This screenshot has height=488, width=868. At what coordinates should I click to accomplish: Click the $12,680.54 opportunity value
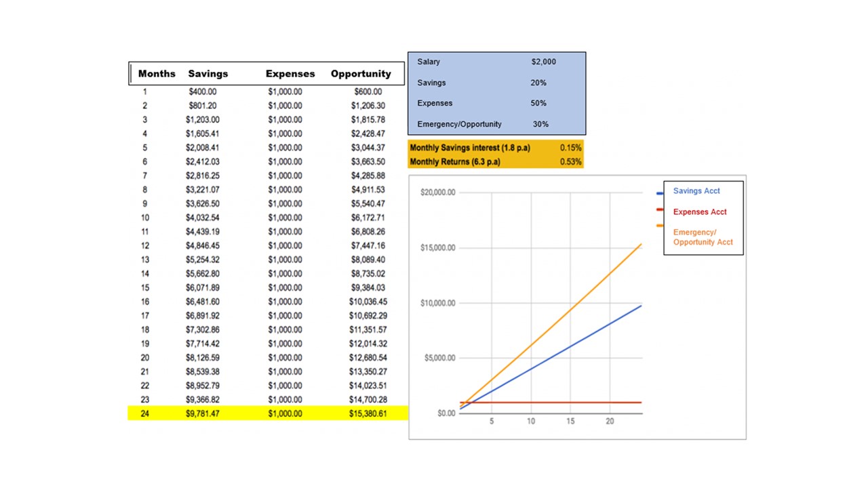[x=368, y=357]
